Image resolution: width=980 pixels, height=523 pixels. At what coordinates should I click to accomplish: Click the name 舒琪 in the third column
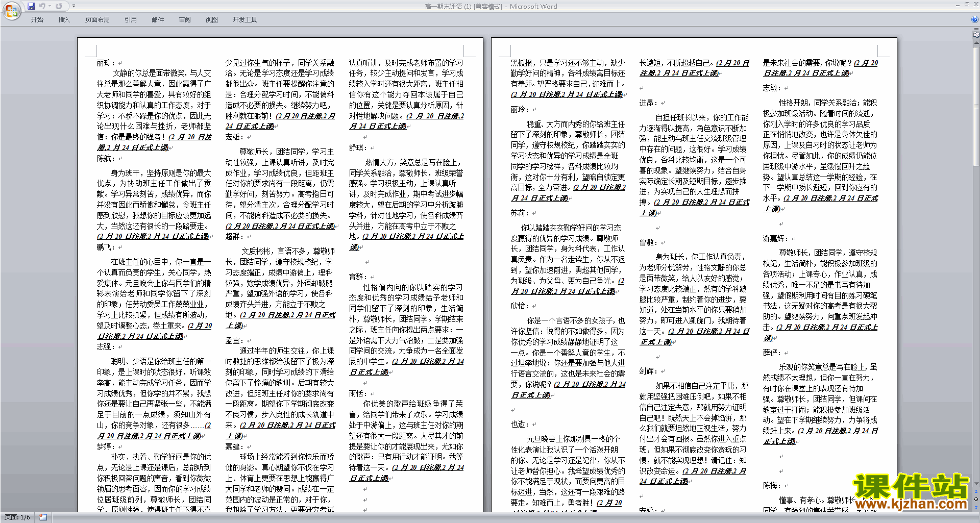pos(356,147)
